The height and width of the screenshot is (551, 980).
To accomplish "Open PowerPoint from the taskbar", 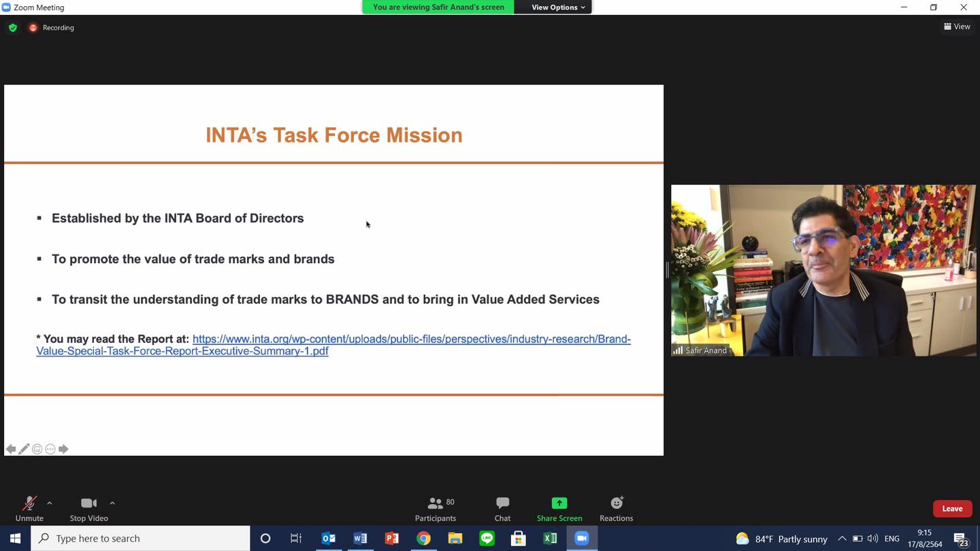I will [x=392, y=538].
